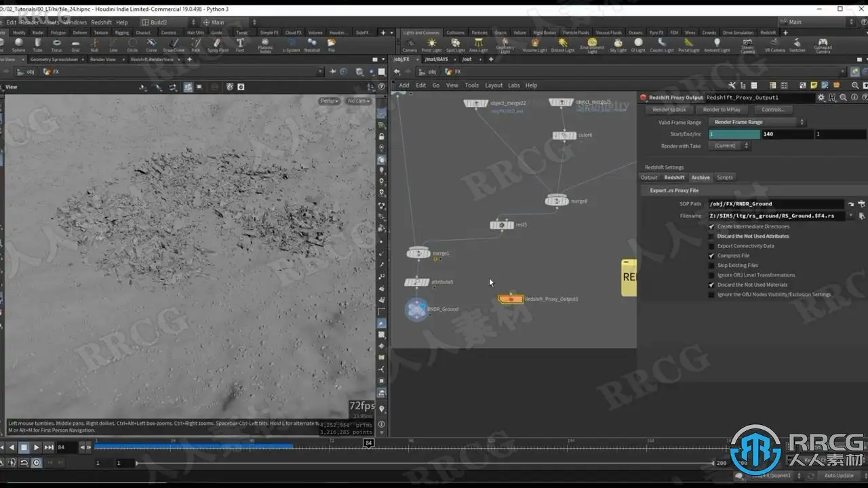Switch to the Pyro FX shelf tab
The height and width of the screenshot is (488, 868).
point(656,33)
